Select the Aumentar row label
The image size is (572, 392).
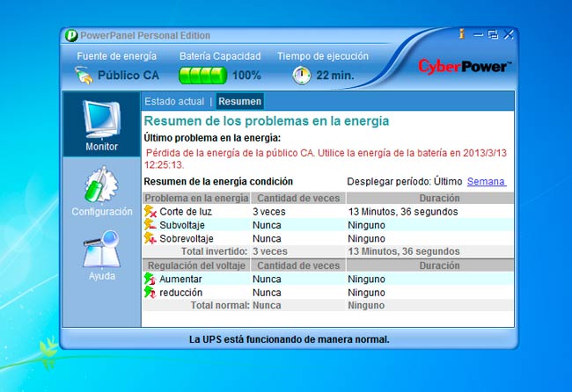[x=180, y=279]
